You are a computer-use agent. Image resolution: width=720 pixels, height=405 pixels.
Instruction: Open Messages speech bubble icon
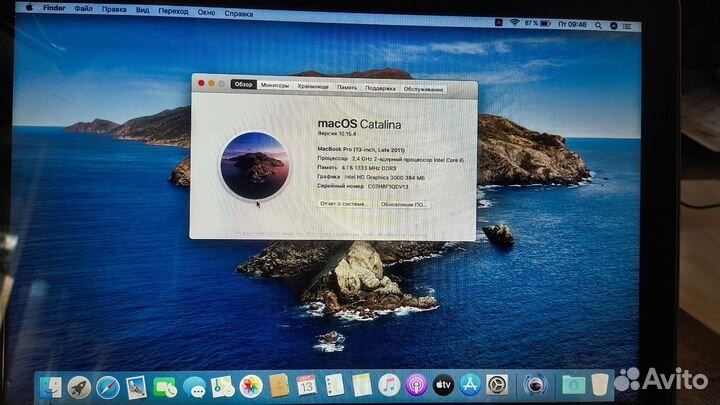click(x=194, y=387)
